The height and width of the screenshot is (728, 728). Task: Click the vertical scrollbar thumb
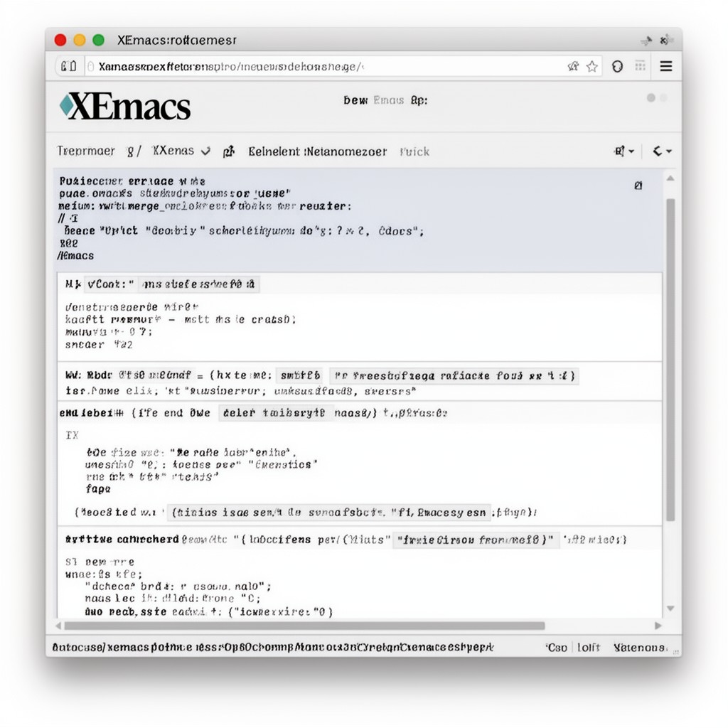[x=670, y=360]
